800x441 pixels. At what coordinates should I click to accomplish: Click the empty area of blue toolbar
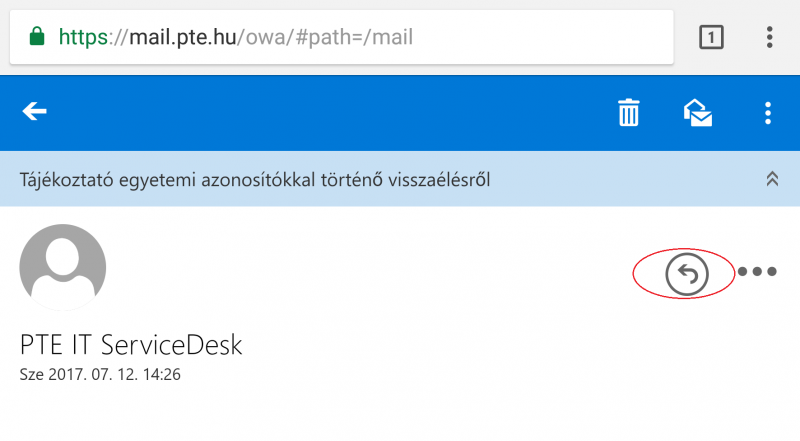332,113
